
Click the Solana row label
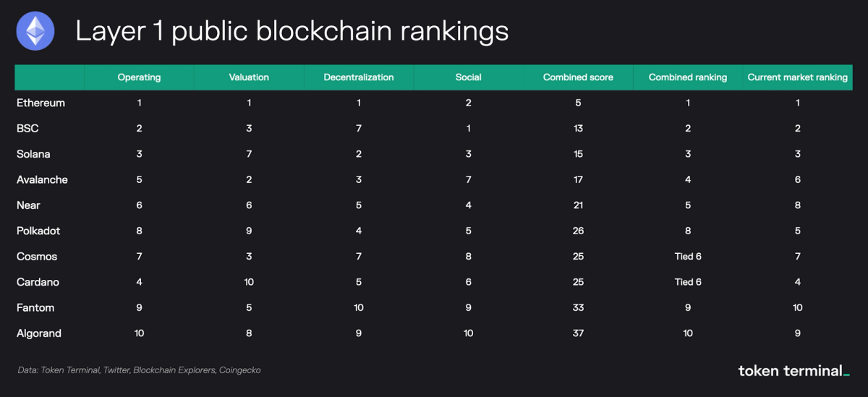click(33, 154)
